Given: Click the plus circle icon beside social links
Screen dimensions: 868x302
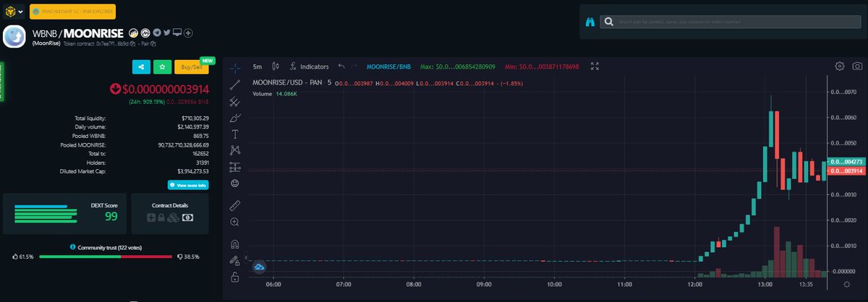Looking at the screenshot, I should click(x=189, y=33).
